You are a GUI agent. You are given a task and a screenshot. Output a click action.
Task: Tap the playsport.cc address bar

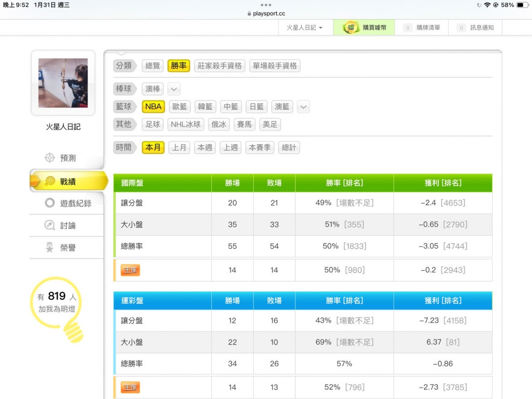click(266, 14)
